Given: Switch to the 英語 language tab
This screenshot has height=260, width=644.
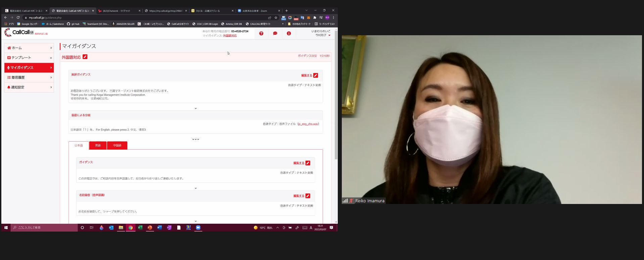Looking at the screenshot, I should [98, 145].
